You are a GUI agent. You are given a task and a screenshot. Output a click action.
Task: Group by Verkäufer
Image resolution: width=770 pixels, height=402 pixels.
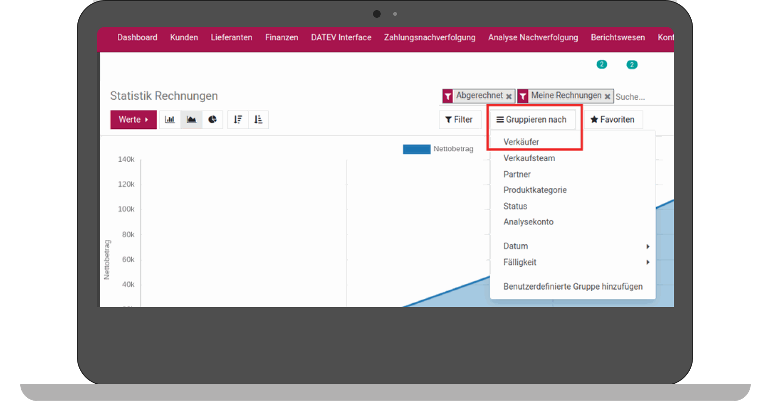pos(521,142)
